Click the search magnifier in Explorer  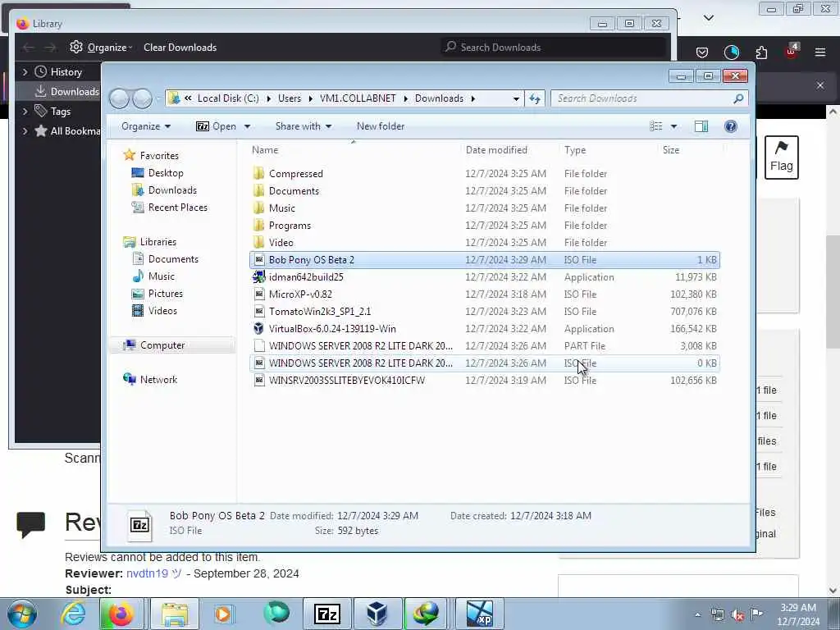pyautogui.click(x=738, y=98)
